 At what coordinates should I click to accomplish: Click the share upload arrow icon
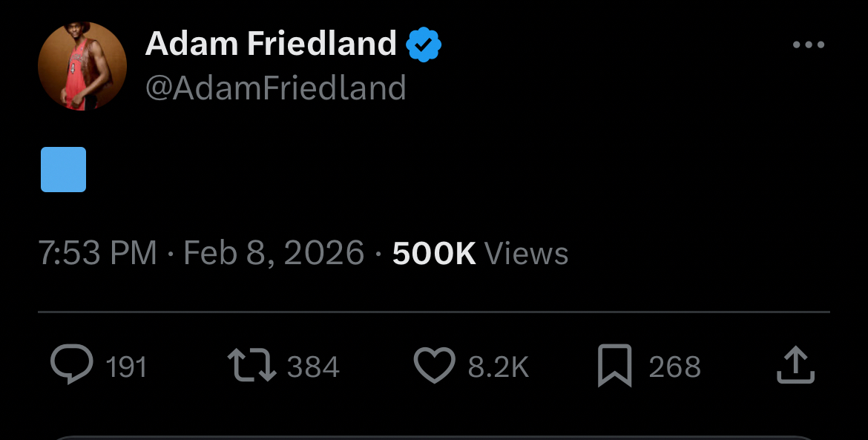point(795,367)
